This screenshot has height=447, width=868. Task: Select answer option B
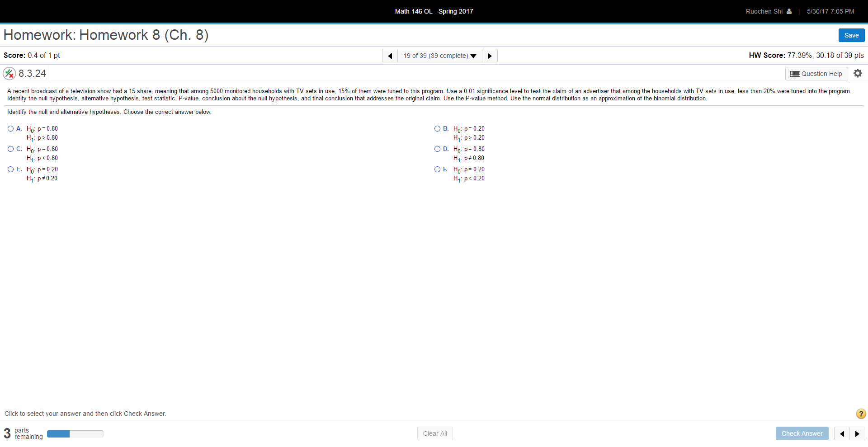[x=437, y=128]
